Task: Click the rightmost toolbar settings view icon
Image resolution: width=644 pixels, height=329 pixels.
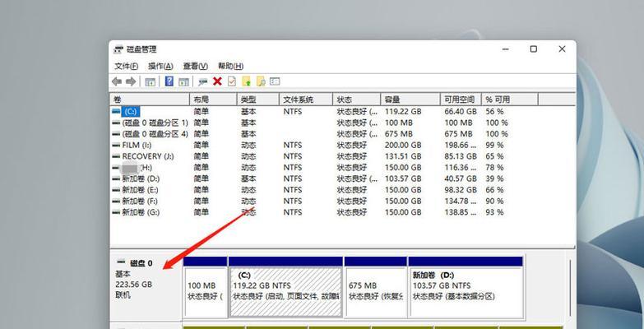Action: click(276, 81)
